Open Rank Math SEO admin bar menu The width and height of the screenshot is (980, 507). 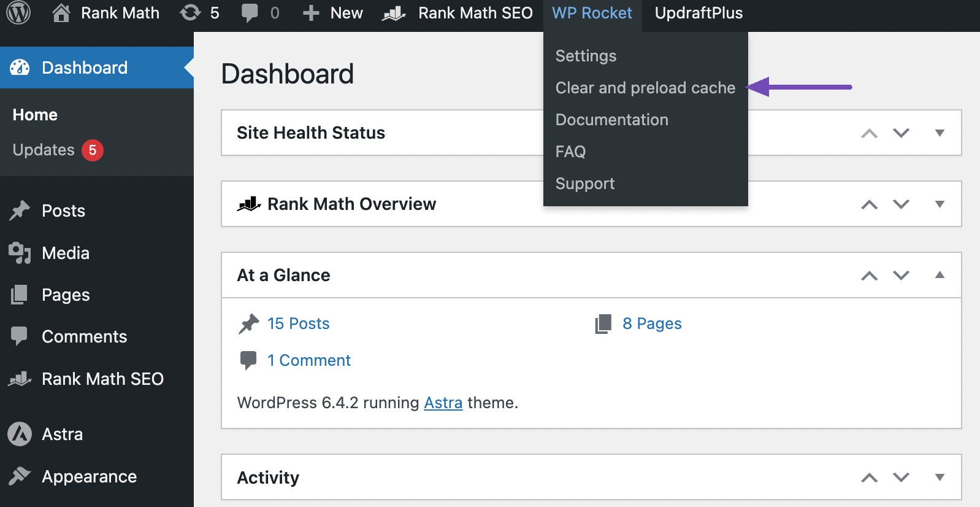(475, 13)
